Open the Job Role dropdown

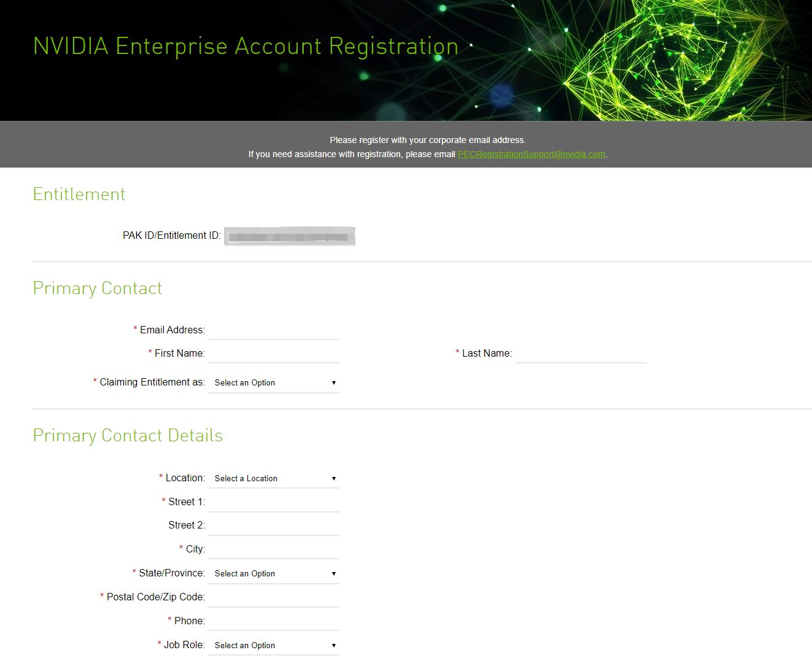274,645
